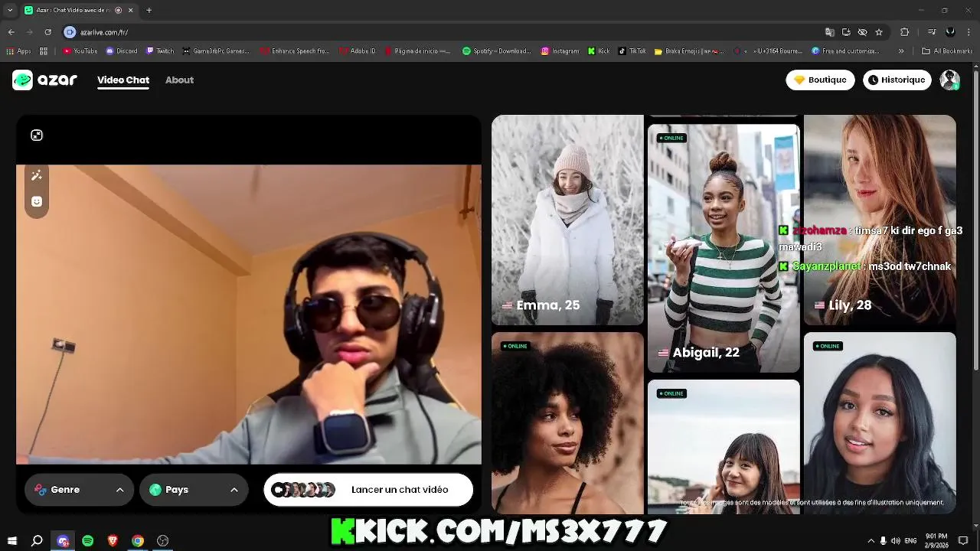Open the volume tray icon
Screen dimensions: 980x551
[x=896, y=540]
